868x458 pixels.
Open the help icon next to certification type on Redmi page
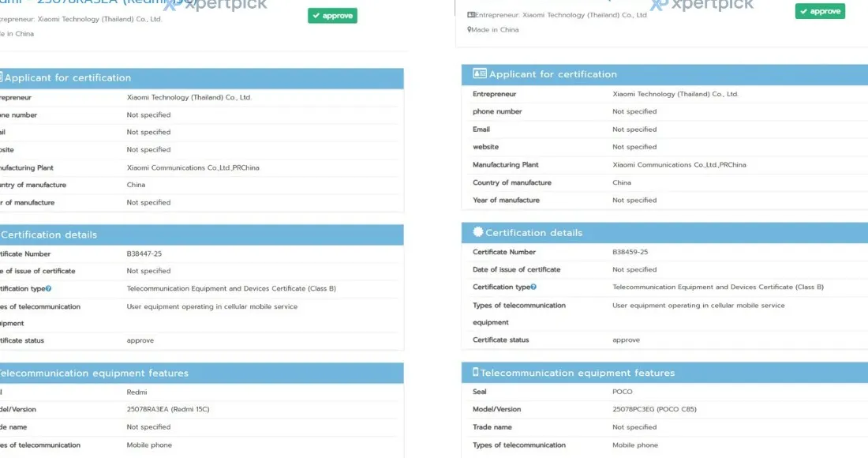coord(48,288)
